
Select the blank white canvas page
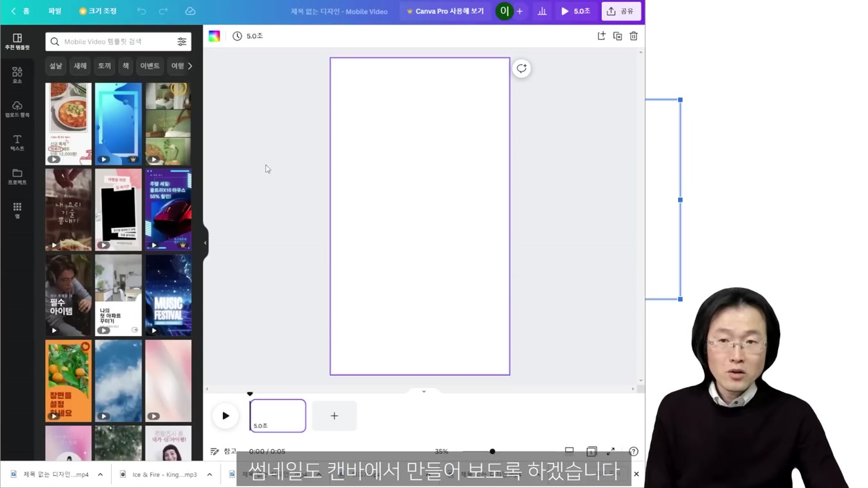coord(420,216)
